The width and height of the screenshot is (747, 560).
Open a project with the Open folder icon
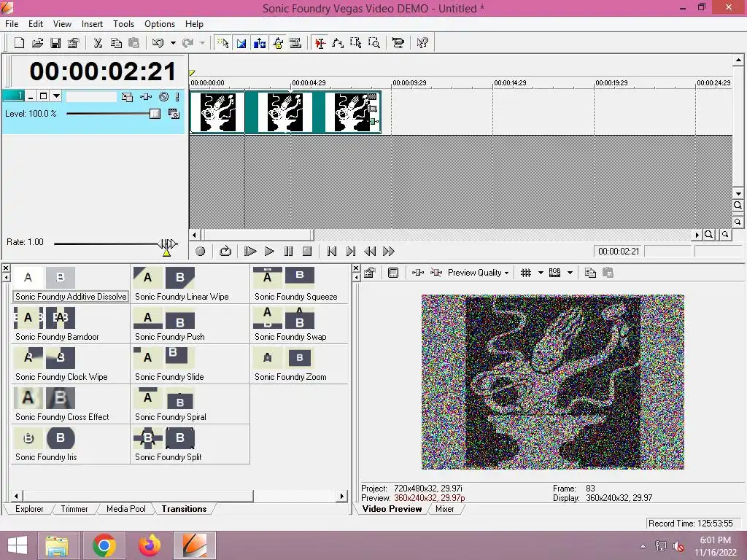37,43
